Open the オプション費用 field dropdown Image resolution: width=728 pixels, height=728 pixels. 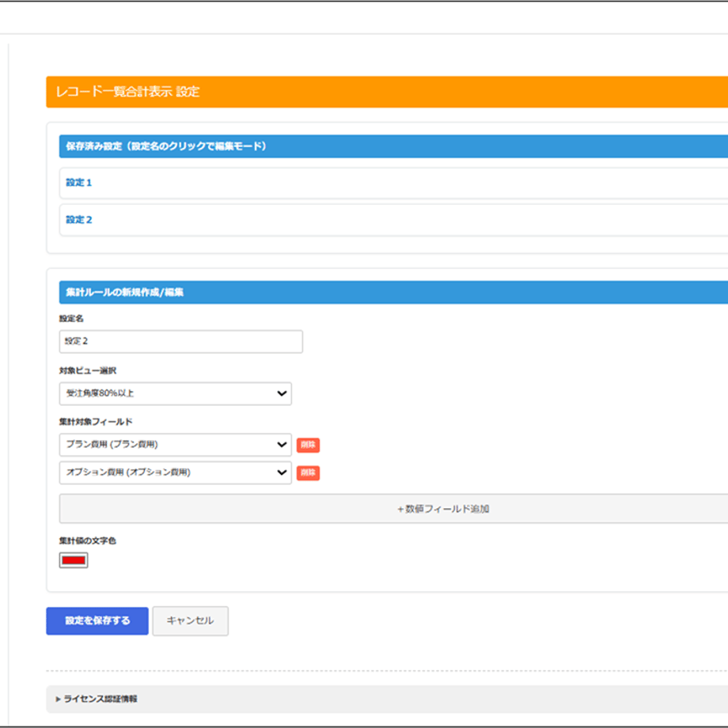click(x=176, y=472)
